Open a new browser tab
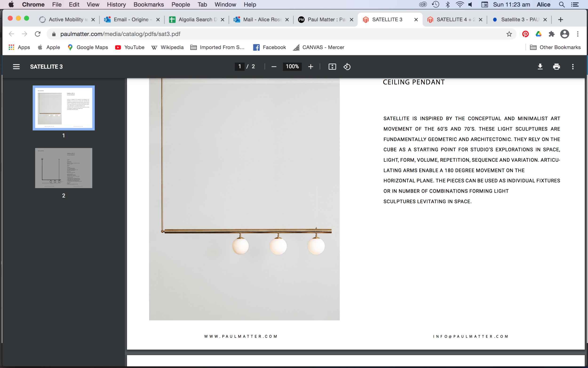The width and height of the screenshot is (588, 368). (560, 20)
